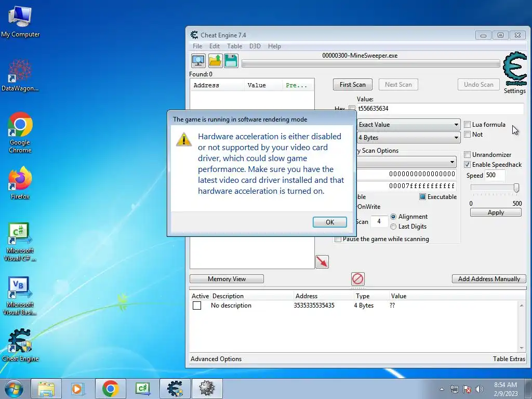Enable the Lua formula checkbox
Viewport: 532px width, 399px height.
(467, 125)
